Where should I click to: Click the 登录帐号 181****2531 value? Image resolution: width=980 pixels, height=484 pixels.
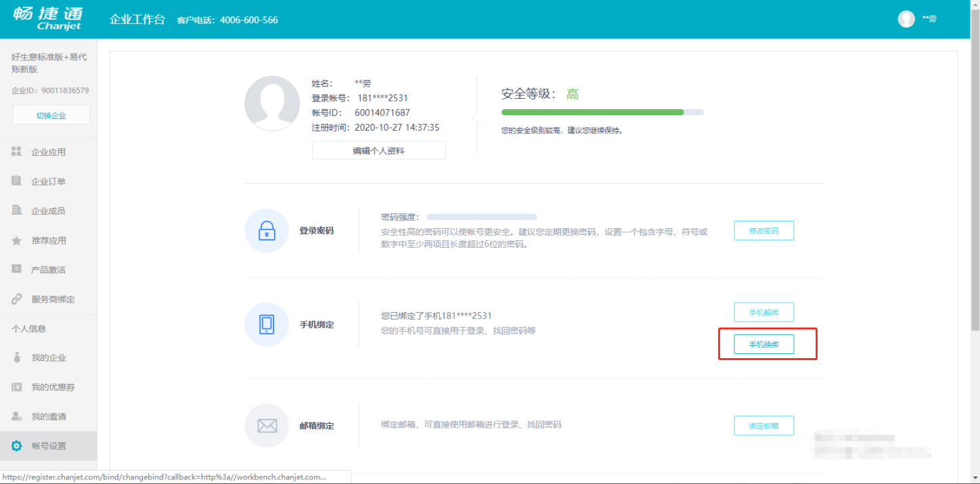tap(383, 98)
